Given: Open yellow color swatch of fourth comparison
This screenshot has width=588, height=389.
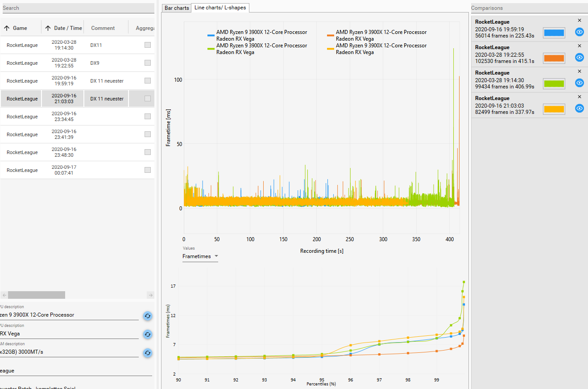Looking at the screenshot, I should coord(554,109).
